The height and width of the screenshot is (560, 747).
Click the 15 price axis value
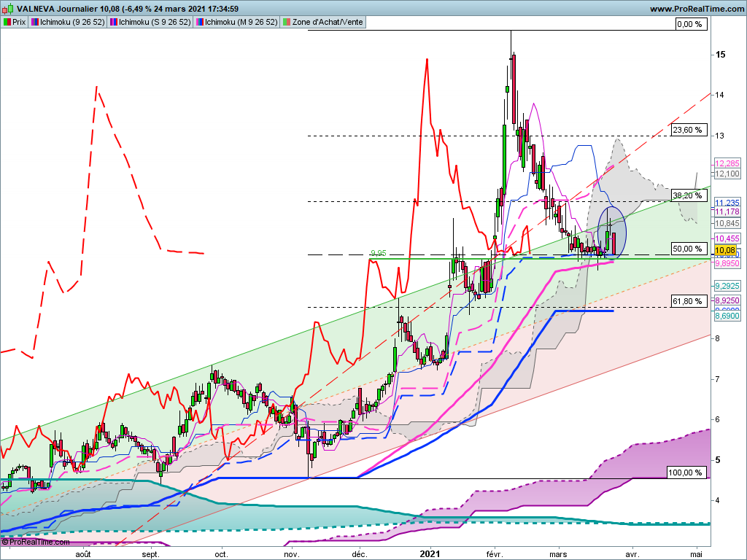pos(720,55)
